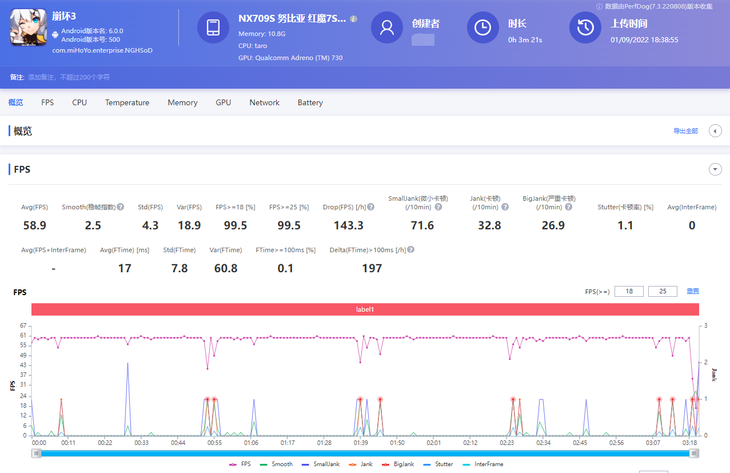Collapse the overview panel arrow button
Image resolution: width=730 pixels, height=473 pixels.
tap(715, 131)
